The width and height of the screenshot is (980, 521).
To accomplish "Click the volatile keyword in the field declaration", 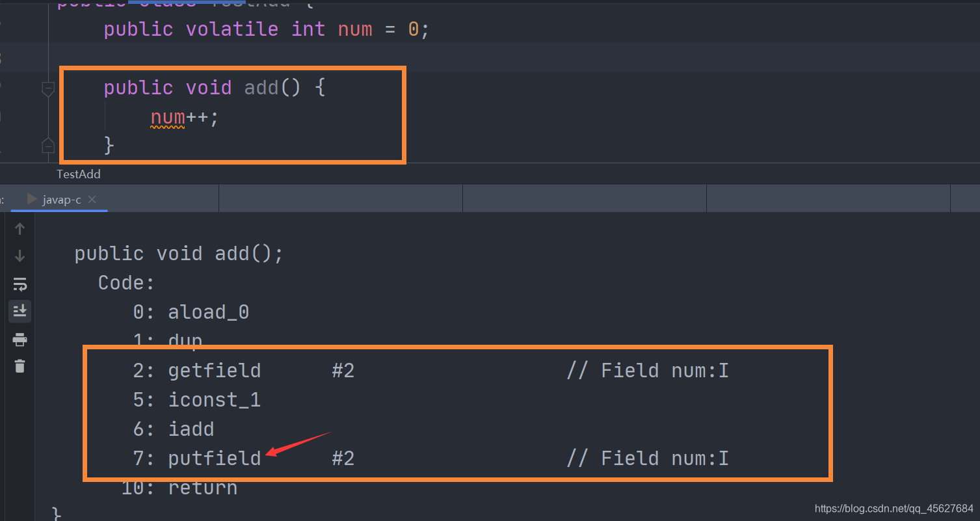I will (232, 29).
